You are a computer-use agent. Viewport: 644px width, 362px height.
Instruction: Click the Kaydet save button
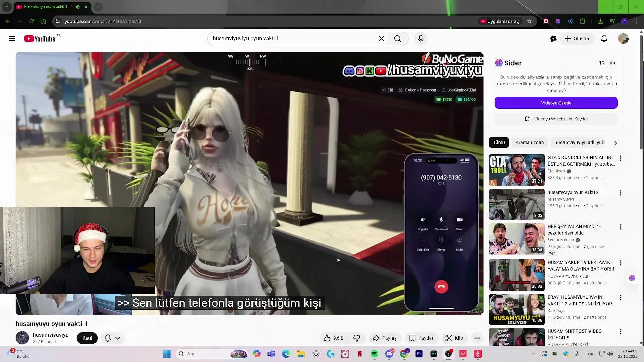tap(421, 338)
